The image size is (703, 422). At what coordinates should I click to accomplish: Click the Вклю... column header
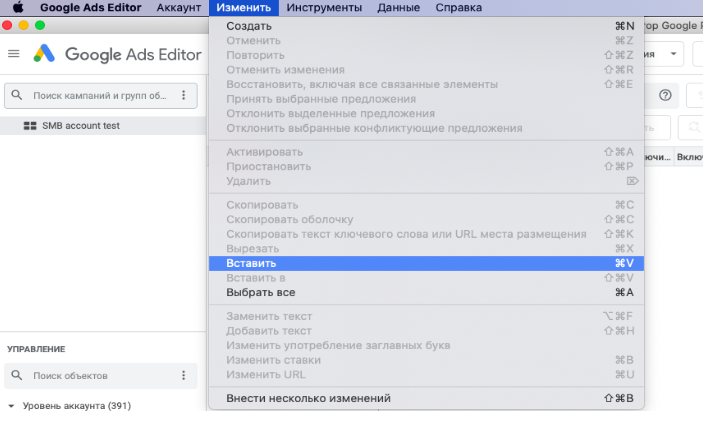click(690, 157)
